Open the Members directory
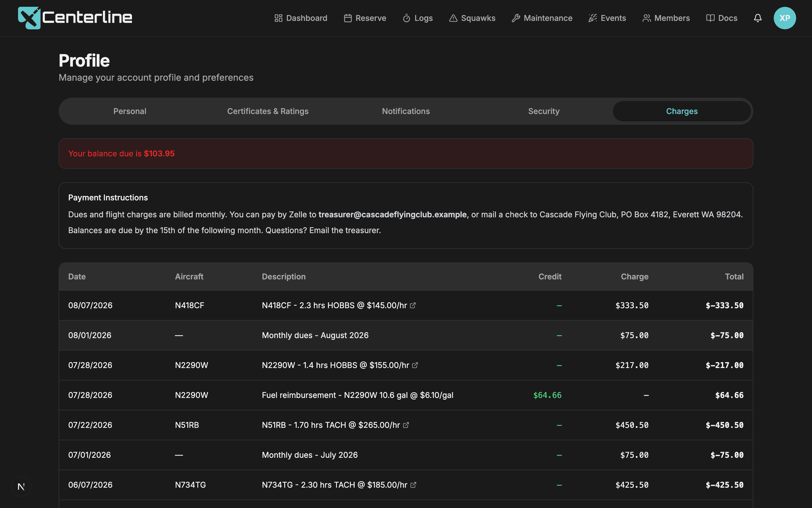The image size is (812, 508). click(666, 18)
